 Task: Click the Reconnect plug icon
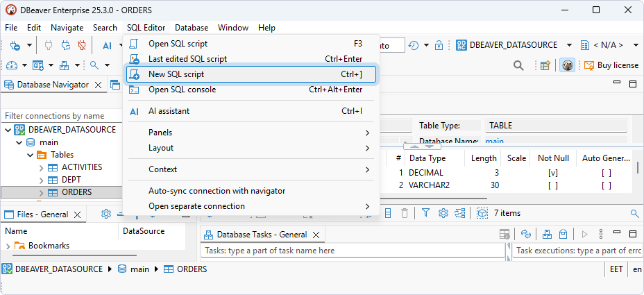(66, 45)
